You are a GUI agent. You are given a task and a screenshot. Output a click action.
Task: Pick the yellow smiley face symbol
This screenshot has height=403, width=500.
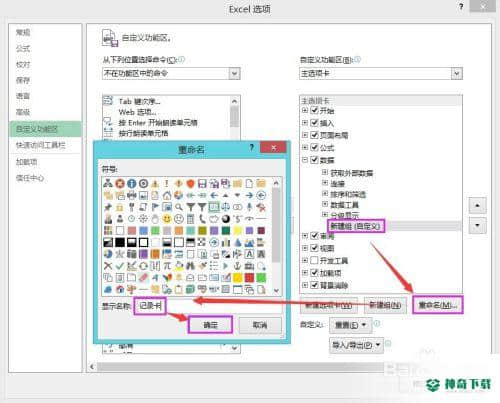pos(167,219)
